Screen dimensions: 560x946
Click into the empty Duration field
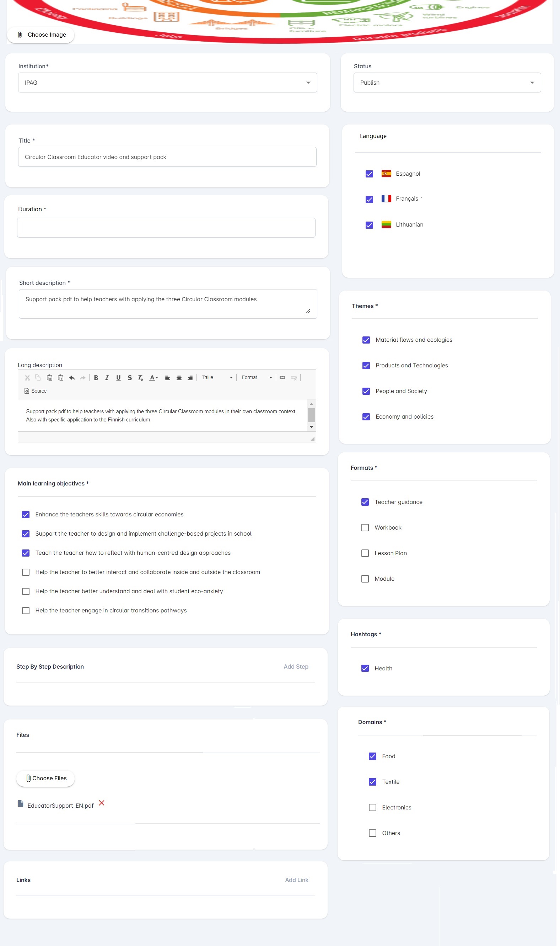166,228
